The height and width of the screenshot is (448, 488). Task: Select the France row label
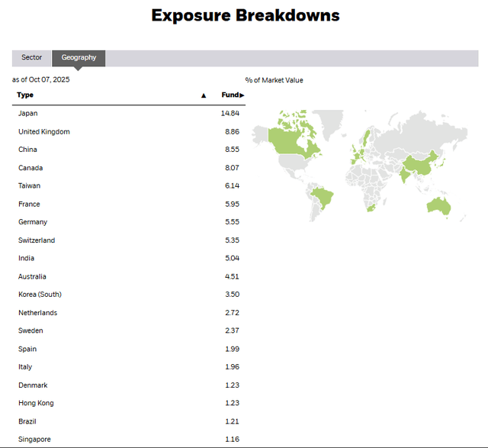click(29, 204)
